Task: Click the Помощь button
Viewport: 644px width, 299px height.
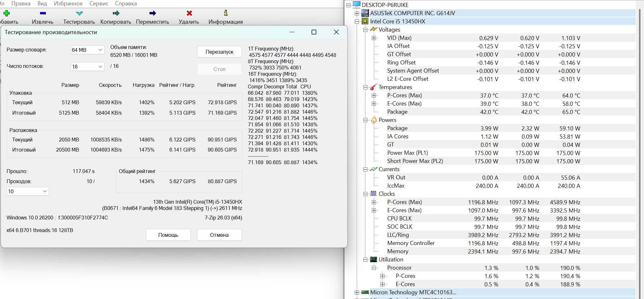Action: click(168, 235)
